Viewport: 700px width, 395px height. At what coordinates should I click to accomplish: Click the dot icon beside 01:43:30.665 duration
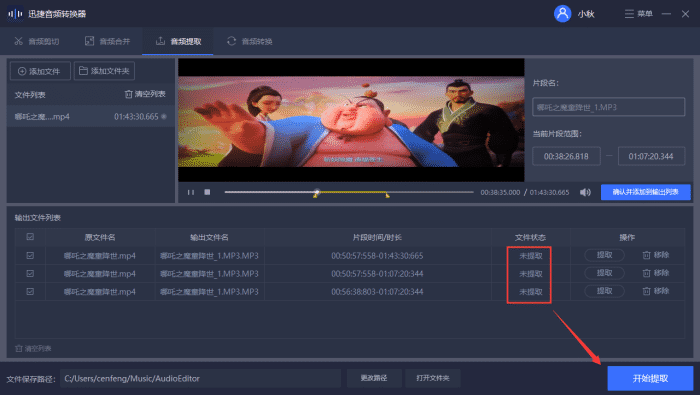pyautogui.click(x=164, y=116)
